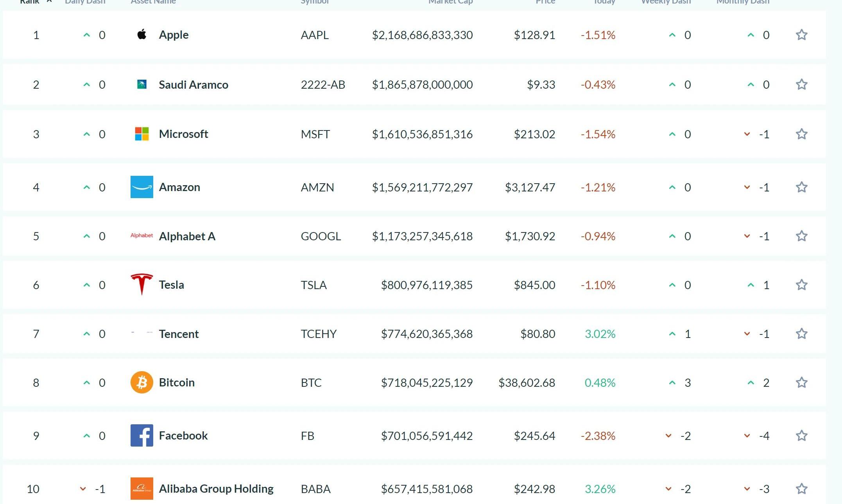Click Facebook's FB ticker symbol

(308, 436)
